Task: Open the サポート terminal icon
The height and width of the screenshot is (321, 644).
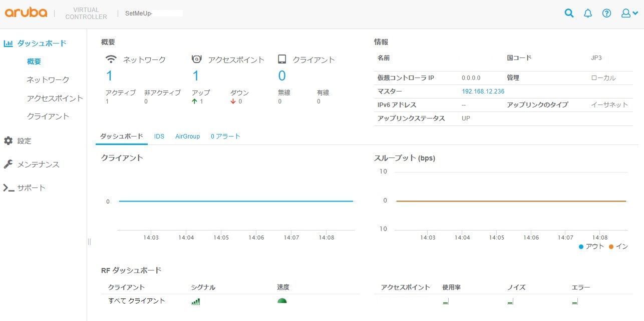Action: click(x=9, y=187)
